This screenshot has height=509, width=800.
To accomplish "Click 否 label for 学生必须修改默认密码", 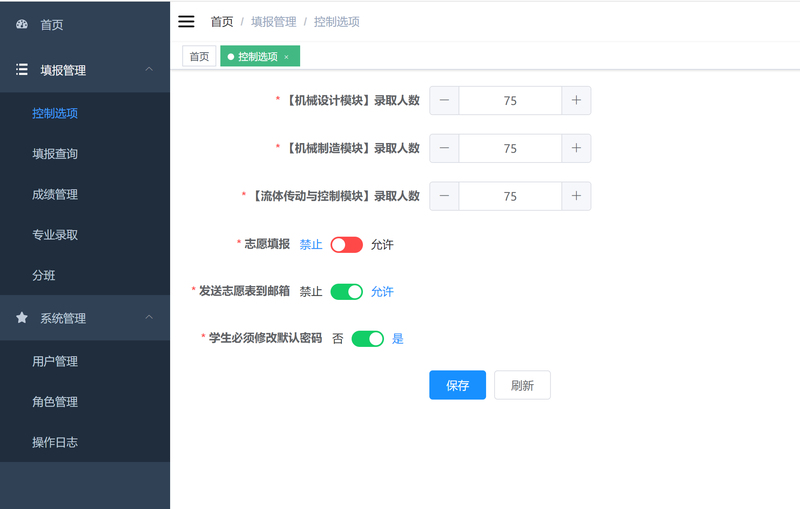I will [338, 339].
